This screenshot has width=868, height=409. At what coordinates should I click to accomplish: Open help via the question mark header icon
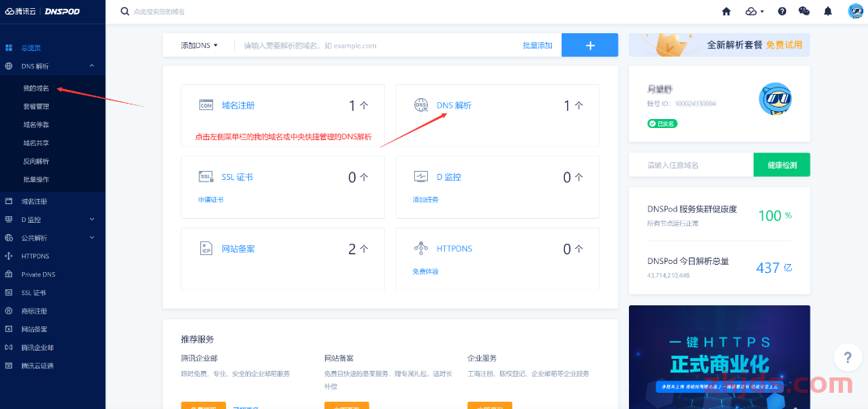tap(782, 11)
